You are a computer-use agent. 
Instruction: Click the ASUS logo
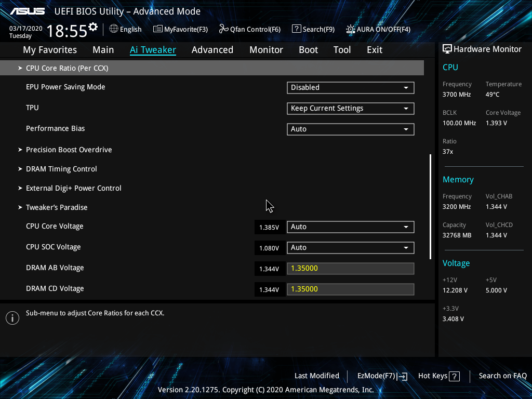tap(27, 11)
